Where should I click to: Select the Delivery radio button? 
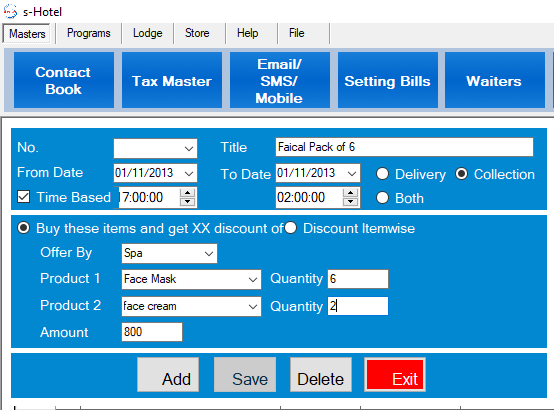point(382,174)
